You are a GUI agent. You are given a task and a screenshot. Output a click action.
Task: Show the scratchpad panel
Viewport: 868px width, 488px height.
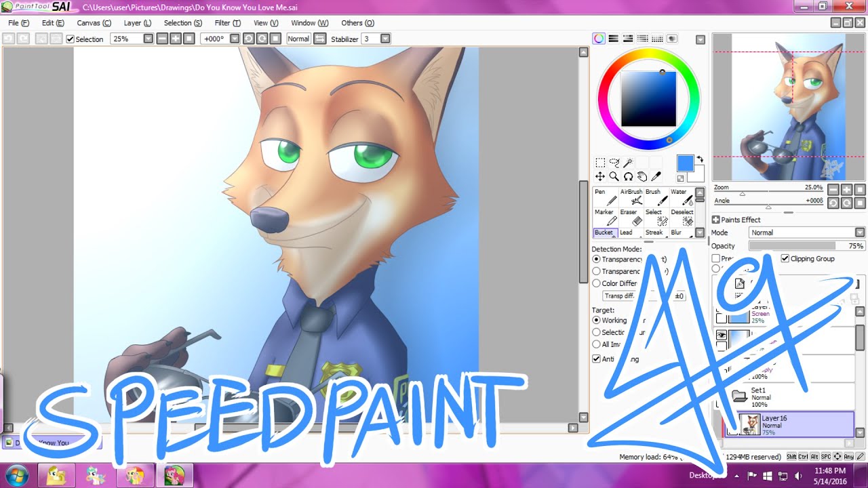[673, 39]
